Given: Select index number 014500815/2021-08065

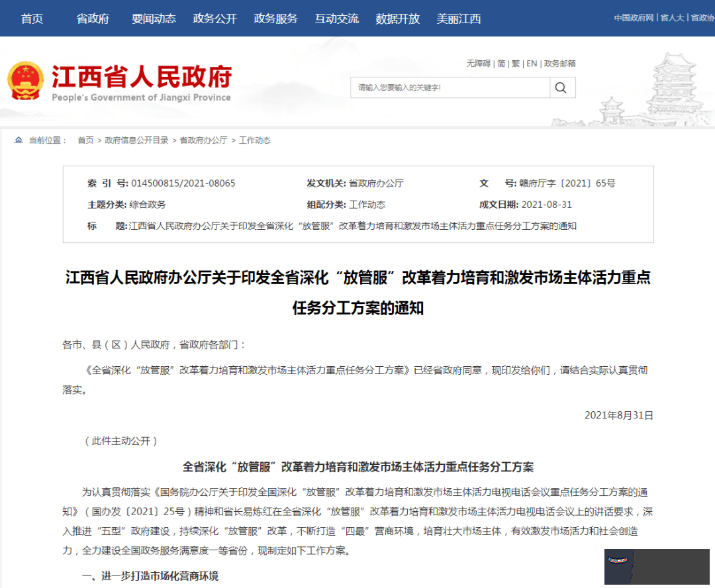Looking at the screenshot, I should pos(183,183).
